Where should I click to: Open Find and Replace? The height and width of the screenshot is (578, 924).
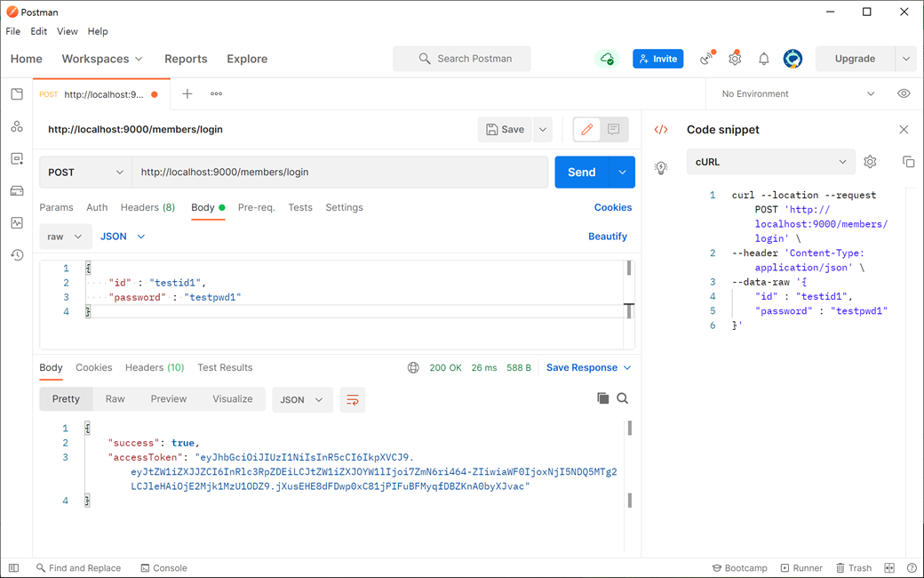point(78,568)
